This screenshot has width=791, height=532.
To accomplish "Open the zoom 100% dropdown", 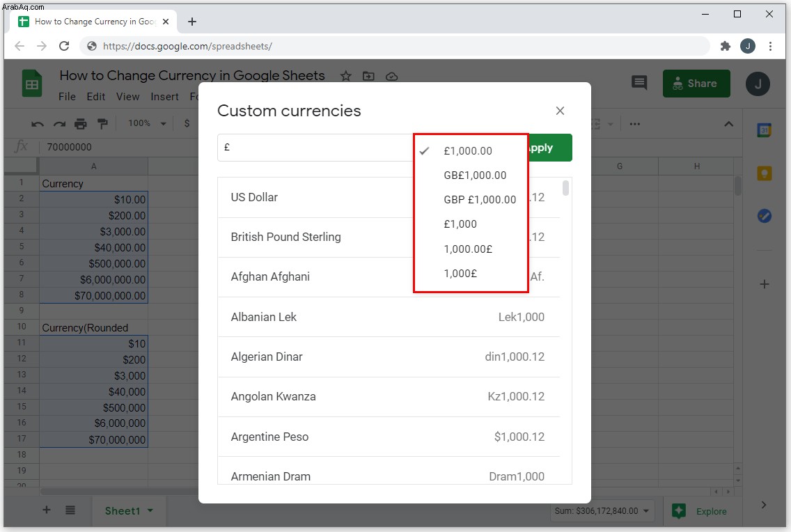I will coord(147,123).
